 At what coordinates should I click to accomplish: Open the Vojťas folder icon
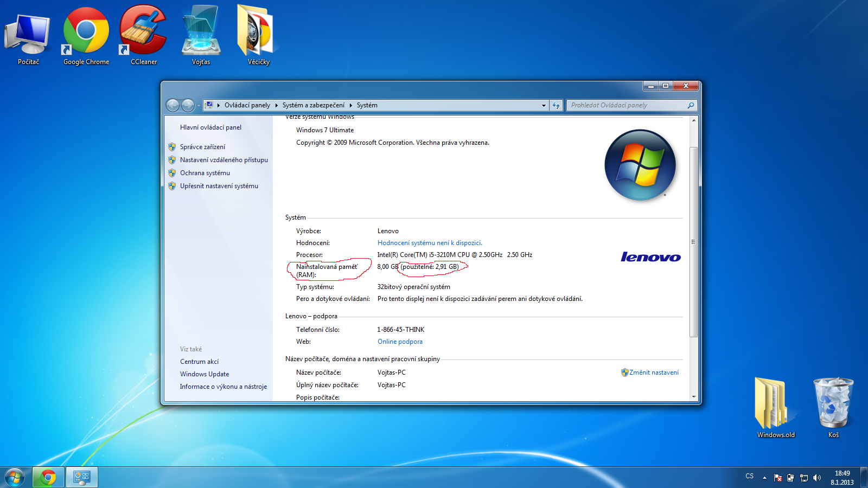[201, 36]
